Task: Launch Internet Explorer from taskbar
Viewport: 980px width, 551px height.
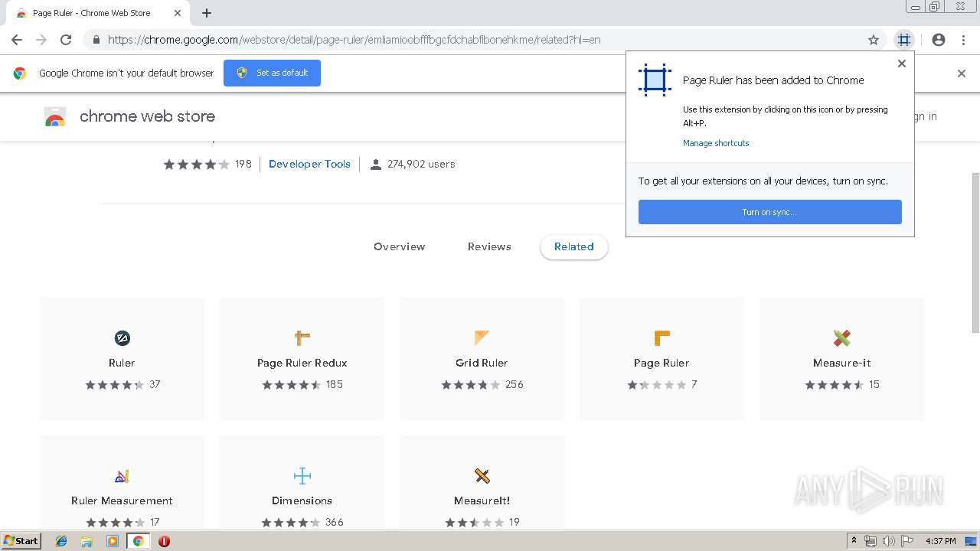Action: [61, 541]
